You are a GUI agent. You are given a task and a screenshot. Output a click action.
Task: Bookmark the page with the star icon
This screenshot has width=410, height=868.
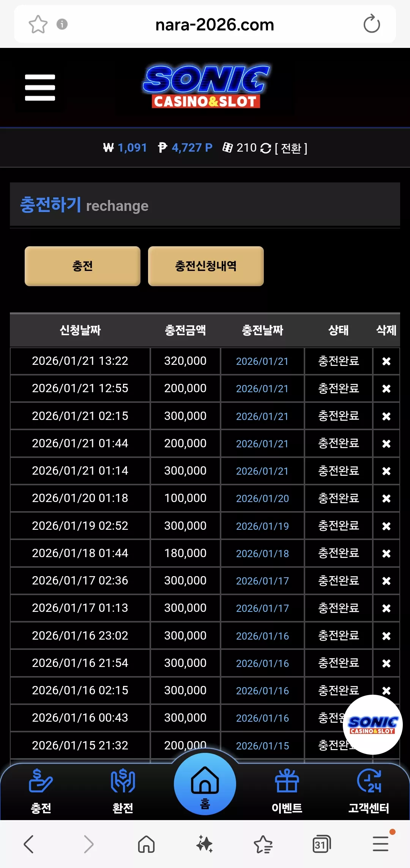(38, 24)
